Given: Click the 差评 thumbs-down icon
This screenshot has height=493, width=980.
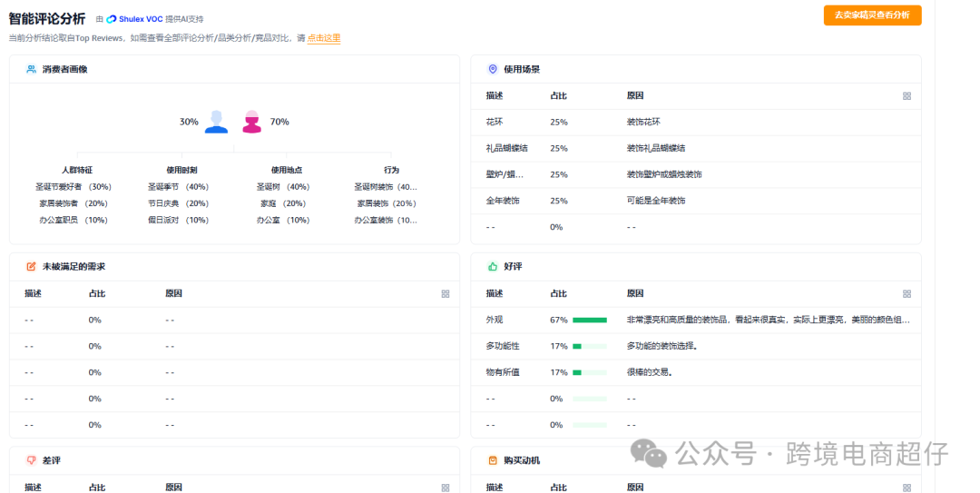Looking at the screenshot, I should pos(32,460).
